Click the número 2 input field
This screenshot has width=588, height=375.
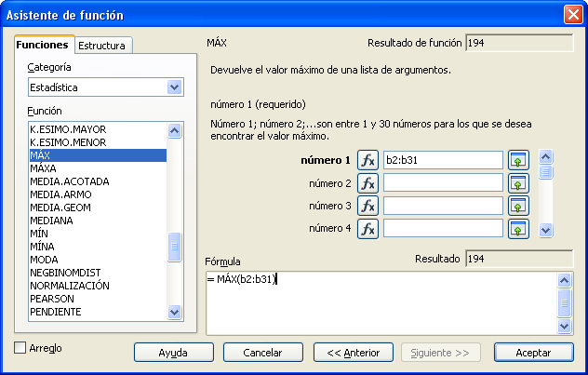coord(443,182)
